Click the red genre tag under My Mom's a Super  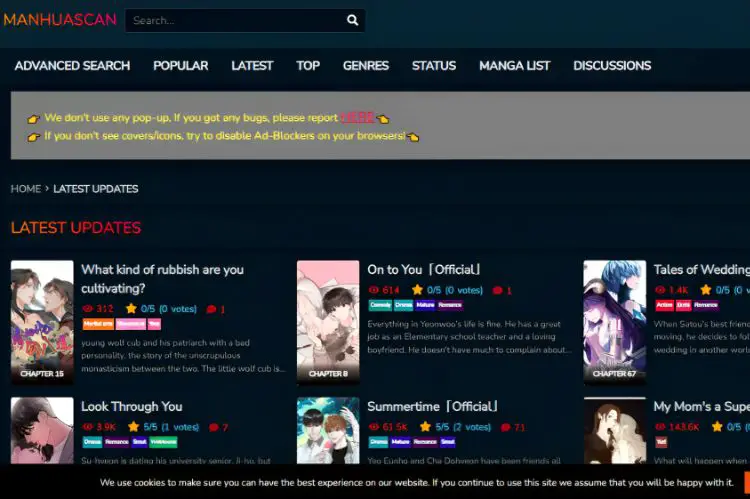pyautogui.click(x=661, y=442)
